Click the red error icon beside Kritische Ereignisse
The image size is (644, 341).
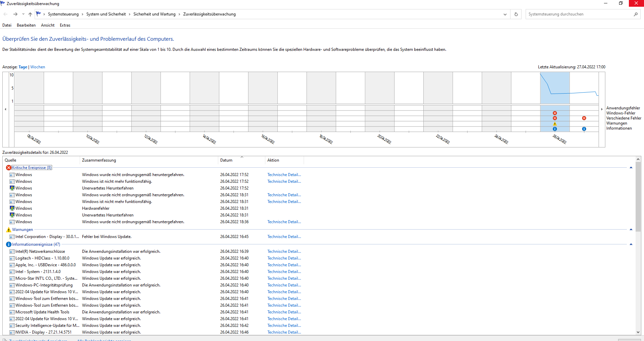[x=9, y=168]
